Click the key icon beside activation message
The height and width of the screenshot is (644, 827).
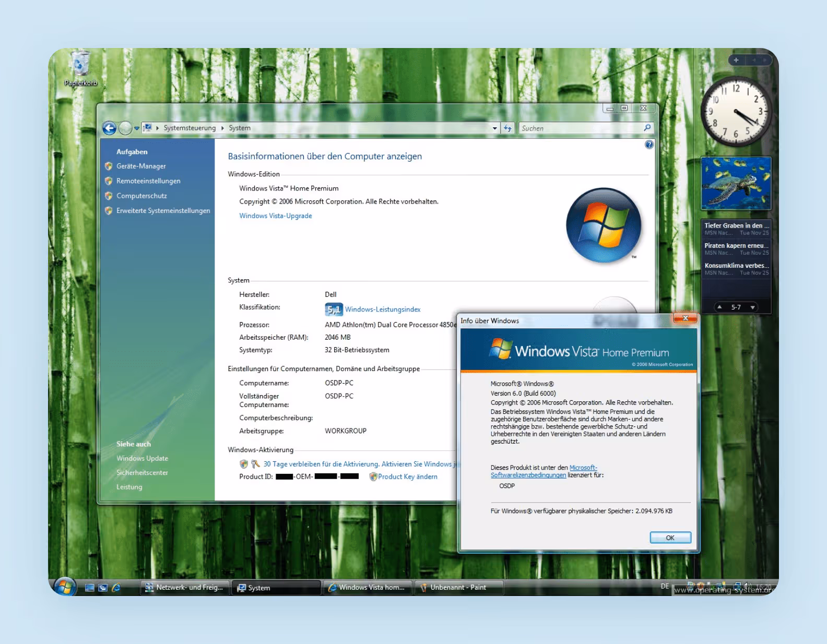255,464
